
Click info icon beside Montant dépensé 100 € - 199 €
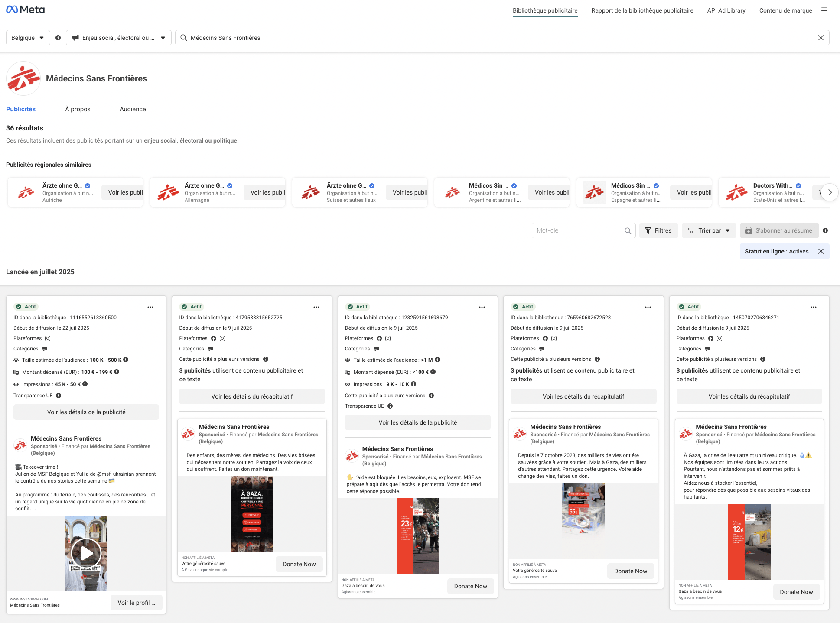[x=117, y=372]
